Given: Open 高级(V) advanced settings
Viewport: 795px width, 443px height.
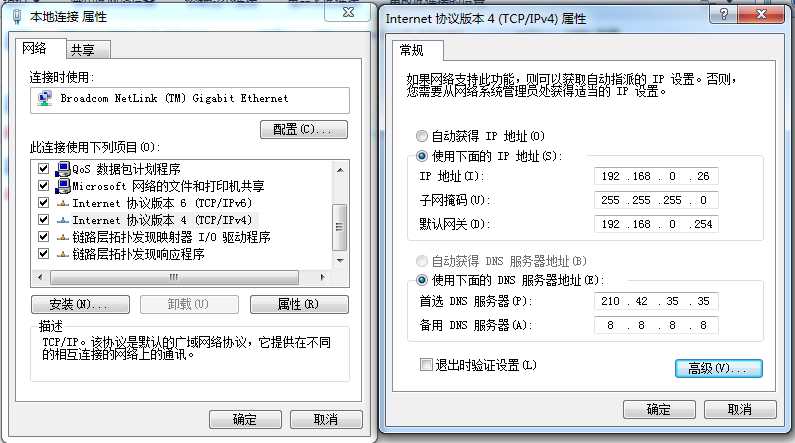Looking at the screenshot, I should (x=718, y=368).
